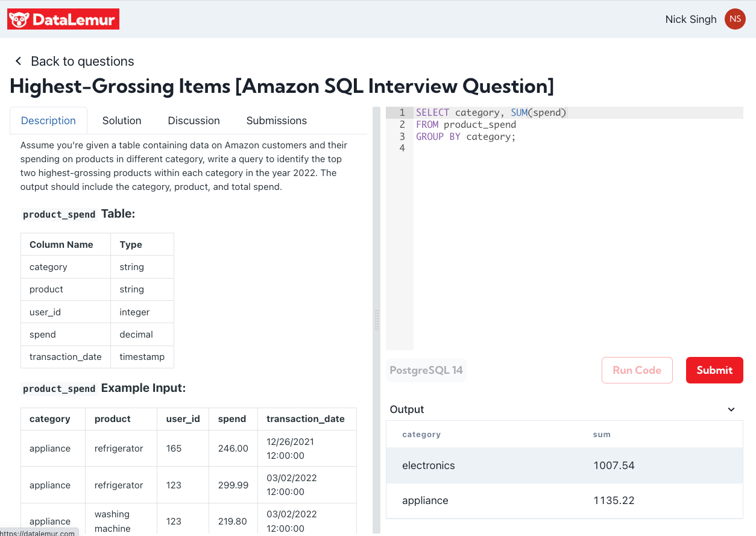Open the NS user avatar menu
Image resolution: width=756 pixels, height=536 pixels.
[x=734, y=19]
